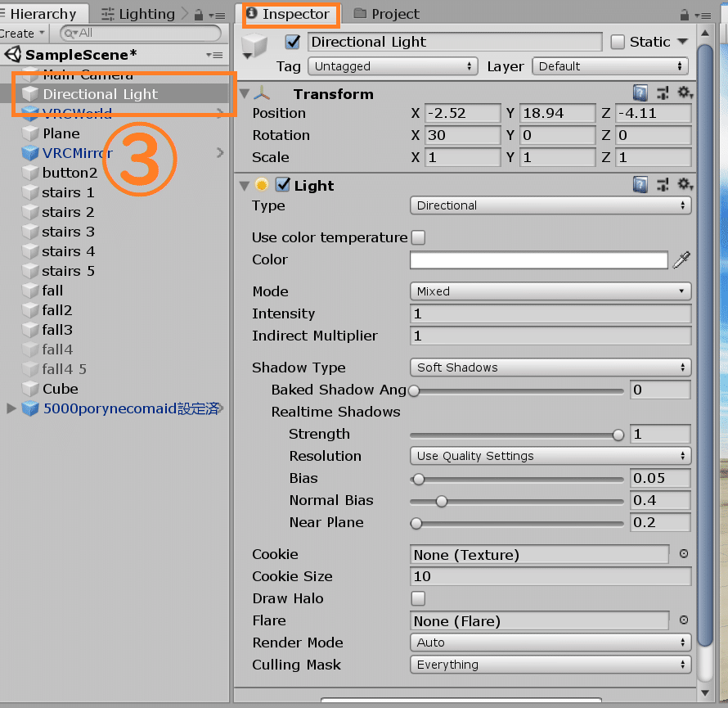Screen dimensions: 728x708
Task: Adjust the shadow Strength slider
Action: [x=517, y=435]
